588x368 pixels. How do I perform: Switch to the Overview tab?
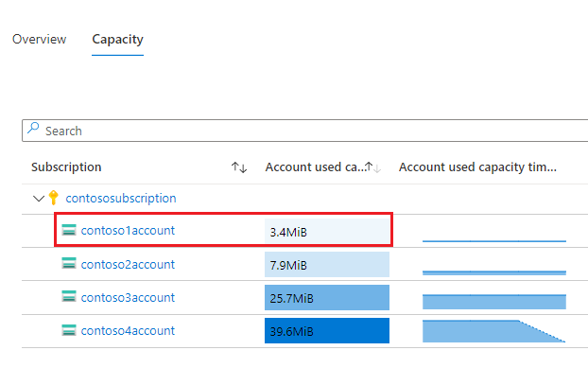coord(40,39)
